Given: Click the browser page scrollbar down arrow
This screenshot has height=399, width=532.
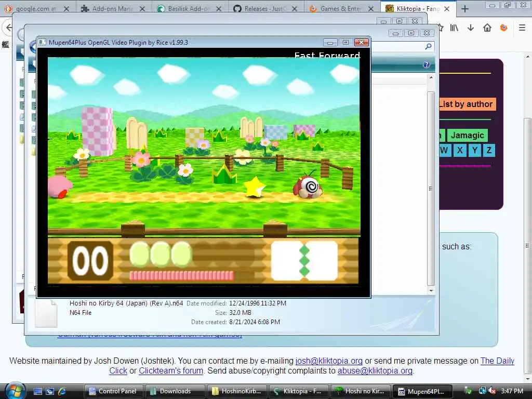Looking at the screenshot, I should (527, 379).
